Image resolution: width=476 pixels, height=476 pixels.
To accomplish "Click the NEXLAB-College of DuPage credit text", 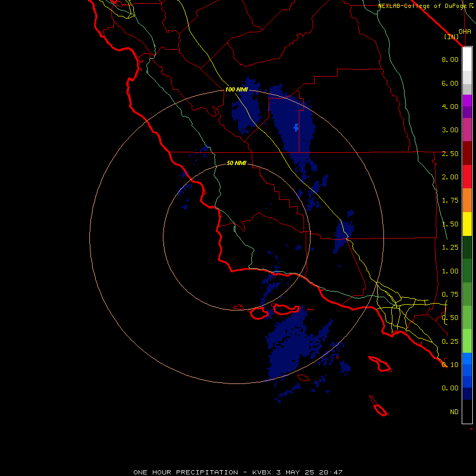I will click(422, 6).
